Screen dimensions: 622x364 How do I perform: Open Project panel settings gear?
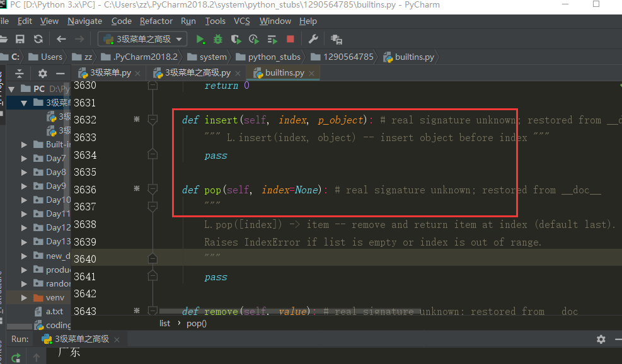pyautogui.click(x=42, y=74)
